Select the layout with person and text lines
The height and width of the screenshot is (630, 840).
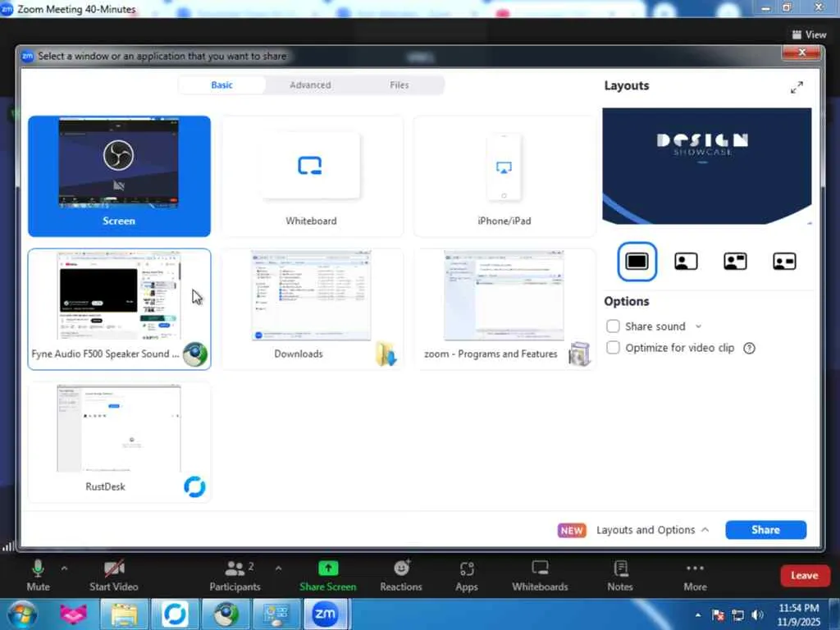click(735, 262)
